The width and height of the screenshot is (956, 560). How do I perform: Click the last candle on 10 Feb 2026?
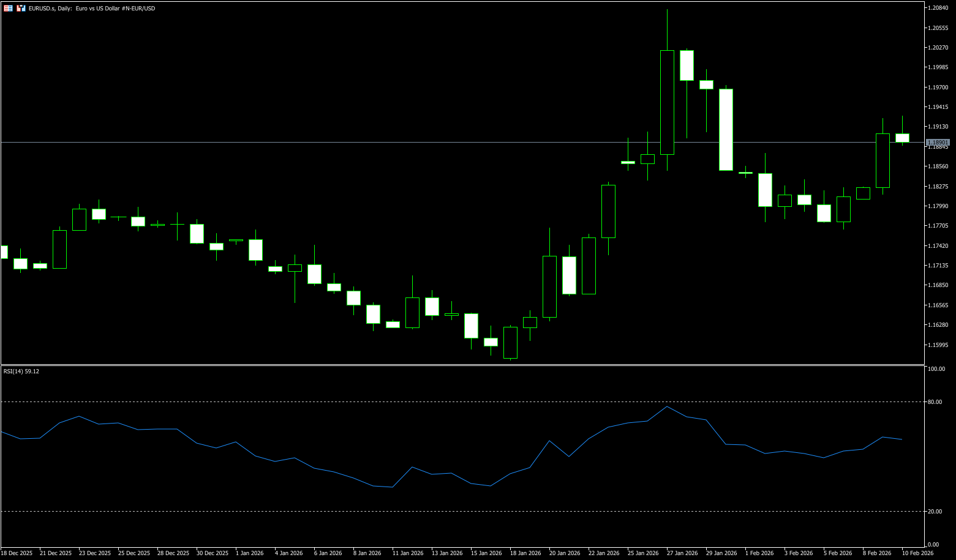[902, 138]
